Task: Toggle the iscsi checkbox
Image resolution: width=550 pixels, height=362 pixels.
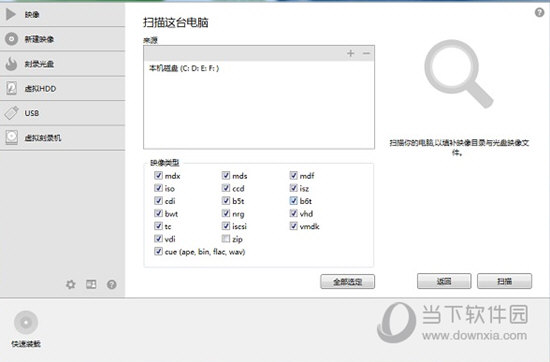Action: pyautogui.click(x=226, y=226)
